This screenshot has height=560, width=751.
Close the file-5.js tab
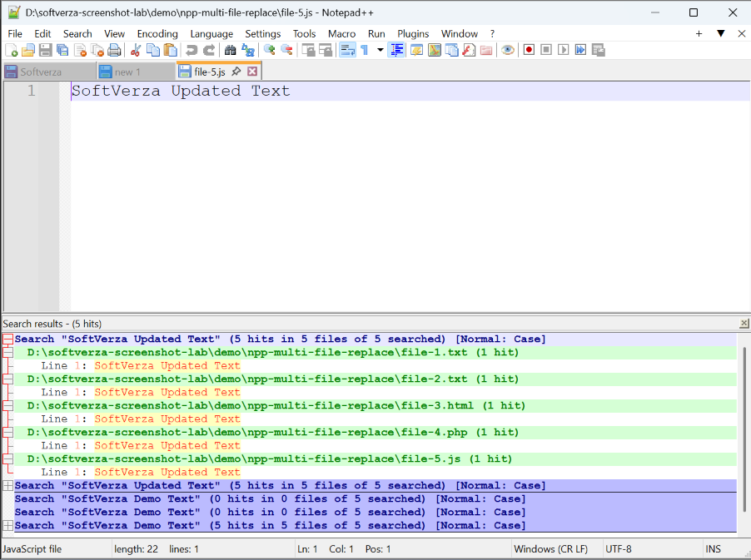coord(252,72)
